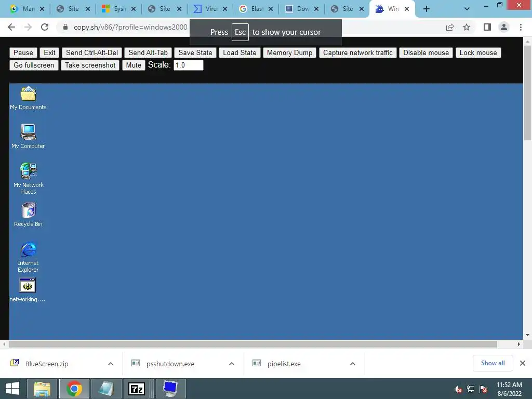This screenshot has height=399, width=532.
Task: Click the horizontal page scrollbar
Action: click(x=253, y=344)
